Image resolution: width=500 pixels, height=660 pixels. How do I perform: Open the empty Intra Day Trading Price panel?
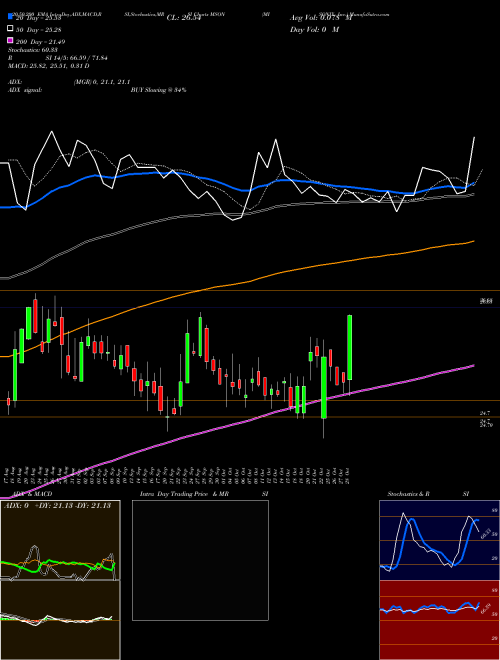(x=200, y=560)
